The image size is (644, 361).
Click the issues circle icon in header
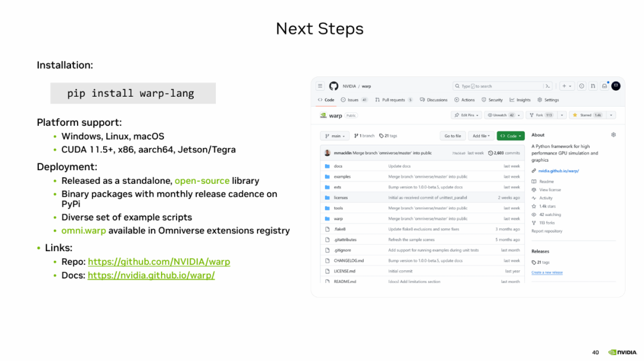click(581, 86)
